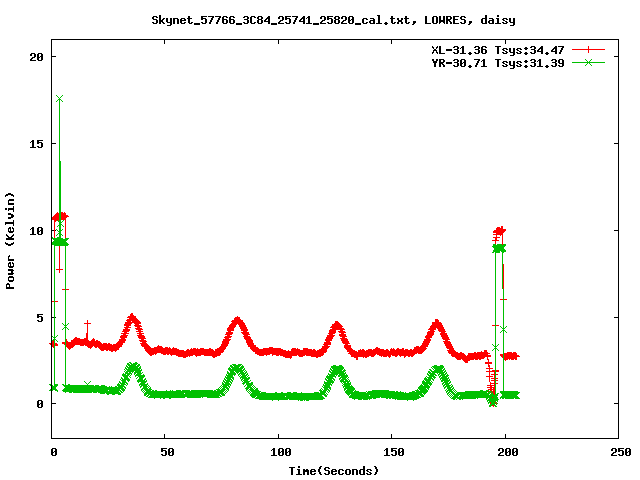Screen dimensions: 640x480
Task: Click the red legend line sample
Action: (588, 50)
